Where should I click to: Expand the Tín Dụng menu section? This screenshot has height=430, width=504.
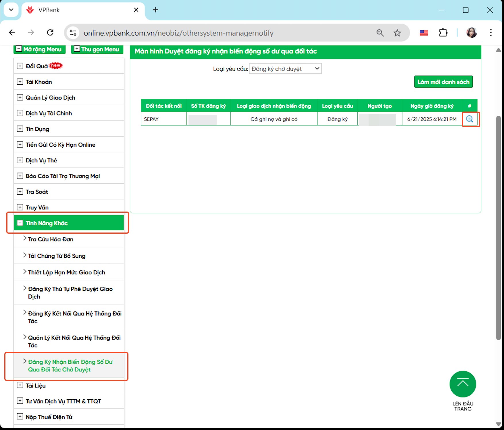pos(20,129)
